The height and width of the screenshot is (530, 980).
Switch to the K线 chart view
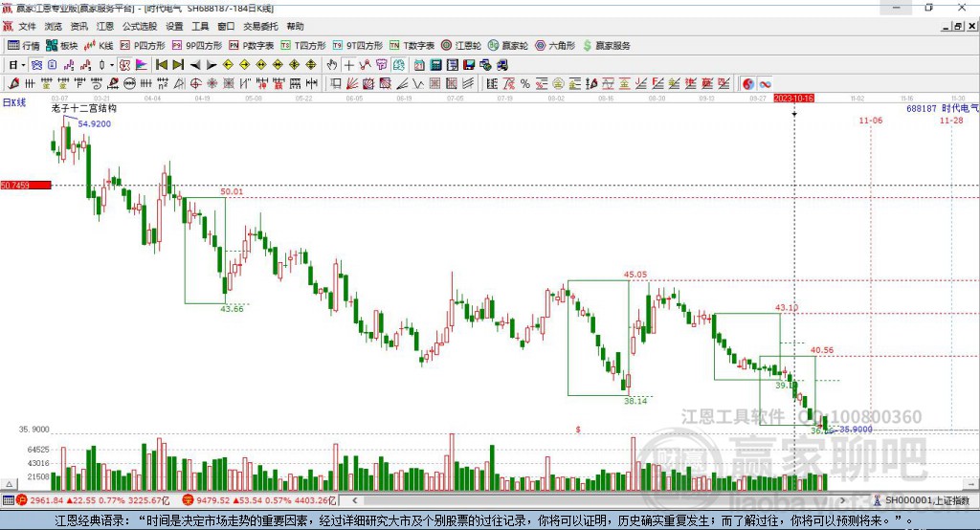click(99, 46)
